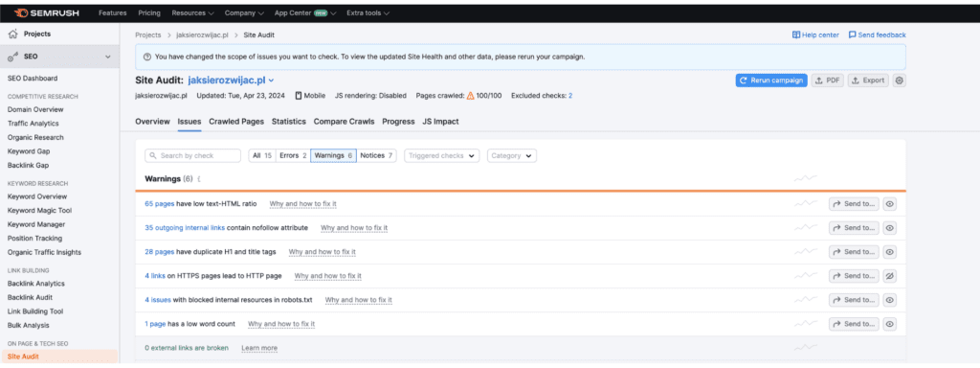Open the 65 pages link
This screenshot has height=368, width=980.
[x=160, y=204]
